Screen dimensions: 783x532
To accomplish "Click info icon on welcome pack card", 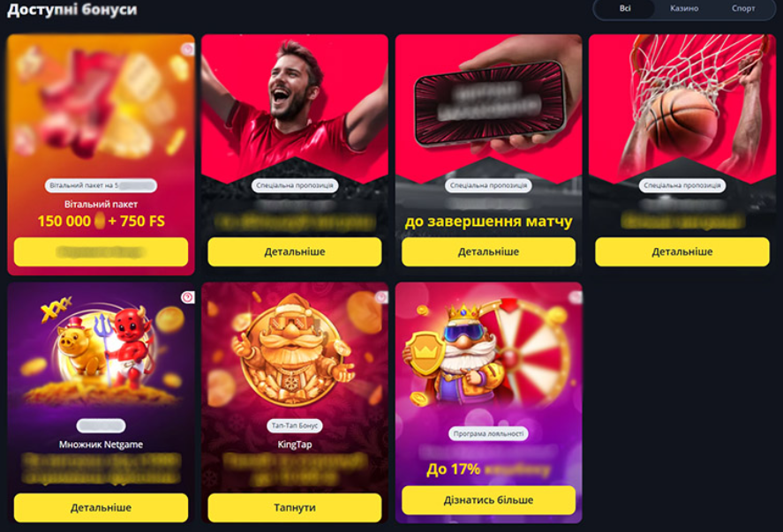I will coord(188,49).
